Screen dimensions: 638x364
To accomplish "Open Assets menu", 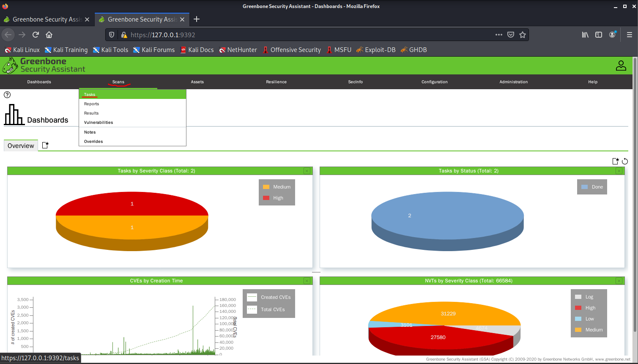I will (x=197, y=82).
